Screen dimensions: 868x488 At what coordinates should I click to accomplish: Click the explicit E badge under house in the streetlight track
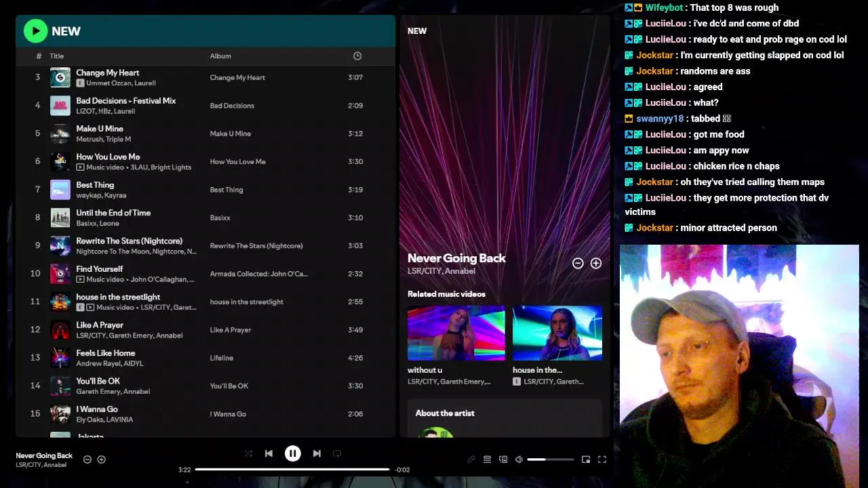[80, 308]
